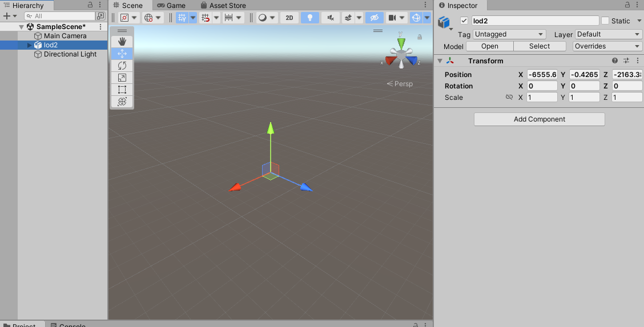Viewport: 644px width, 327px height.
Task: Click the Model Open button
Action: click(x=490, y=46)
